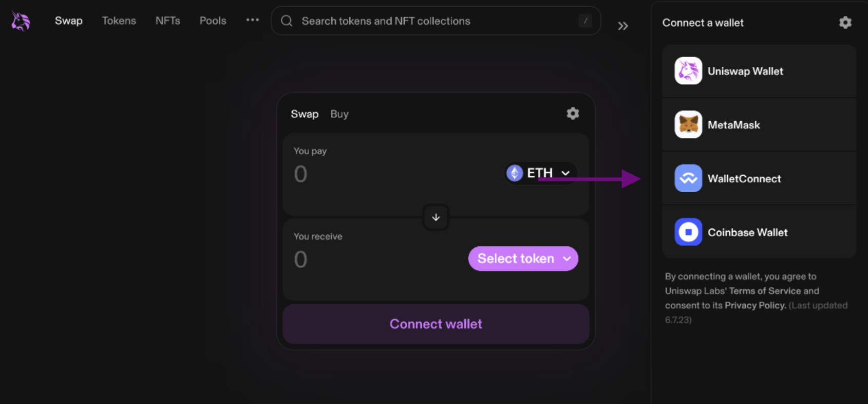Screen dimensions: 868x404
Task: Click the You pay amount field
Action: pyautogui.click(x=301, y=174)
